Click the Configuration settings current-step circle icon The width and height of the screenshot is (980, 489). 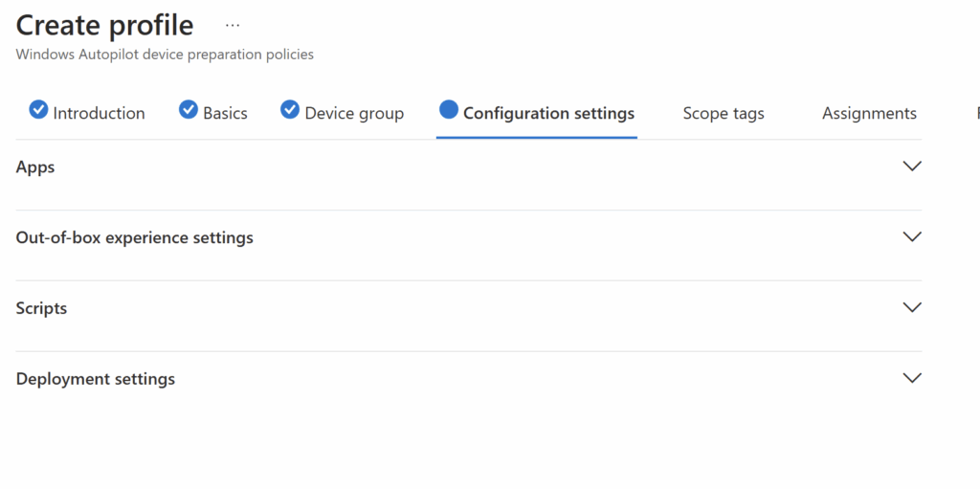449,109
